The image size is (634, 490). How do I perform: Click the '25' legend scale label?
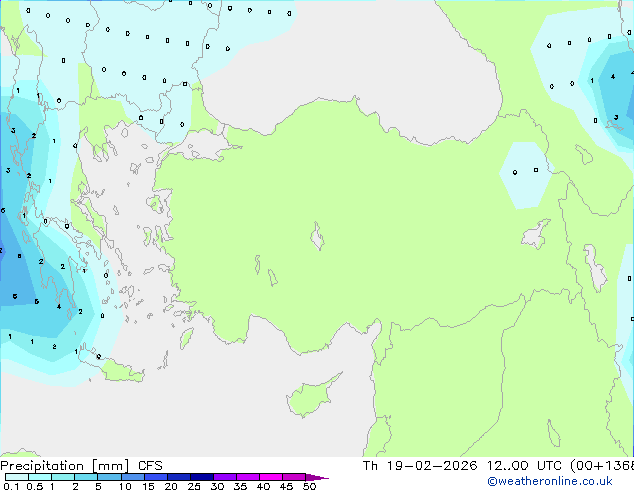tap(194, 486)
